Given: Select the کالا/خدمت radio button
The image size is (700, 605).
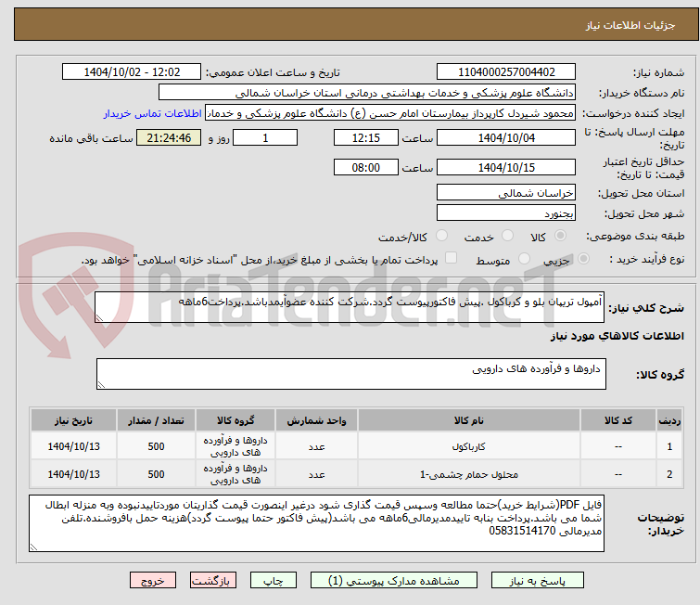Looking at the screenshot, I should (x=441, y=236).
